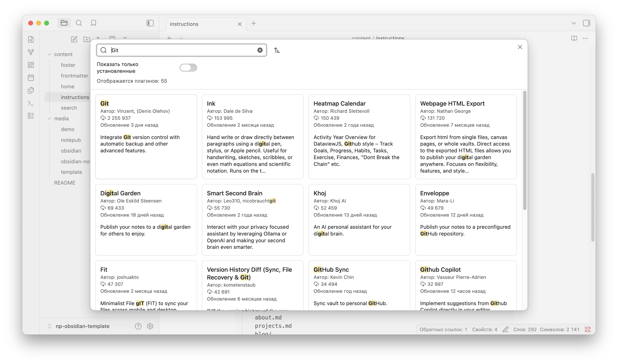Close the community plugins dialog

tap(520, 47)
